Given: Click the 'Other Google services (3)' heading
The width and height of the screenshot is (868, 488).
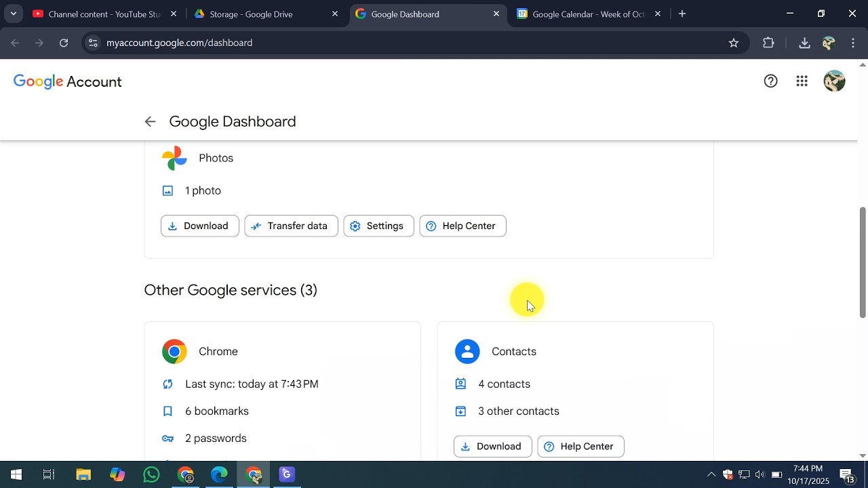Looking at the screenshot, I should point(231,290).
